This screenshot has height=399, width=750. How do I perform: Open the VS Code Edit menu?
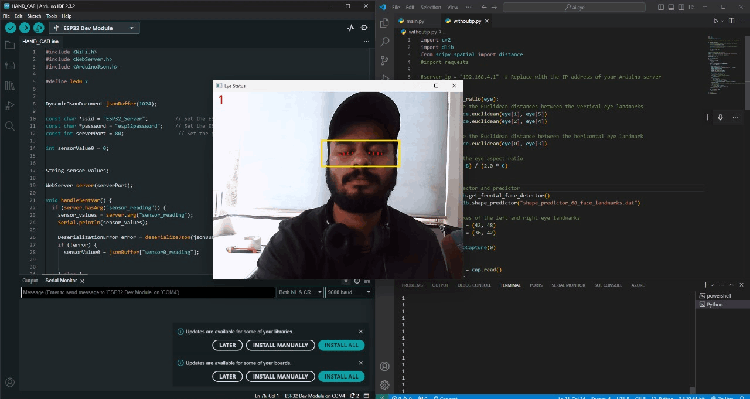[x=410, y=7]
